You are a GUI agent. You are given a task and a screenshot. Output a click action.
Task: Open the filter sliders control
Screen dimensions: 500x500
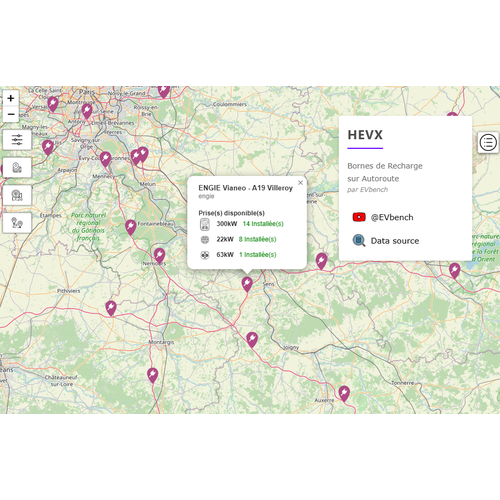point(17,140)
